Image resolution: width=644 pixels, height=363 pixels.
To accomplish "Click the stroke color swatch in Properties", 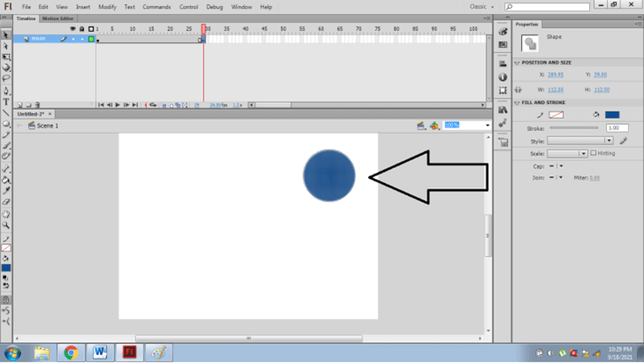I will coord(556,115).
